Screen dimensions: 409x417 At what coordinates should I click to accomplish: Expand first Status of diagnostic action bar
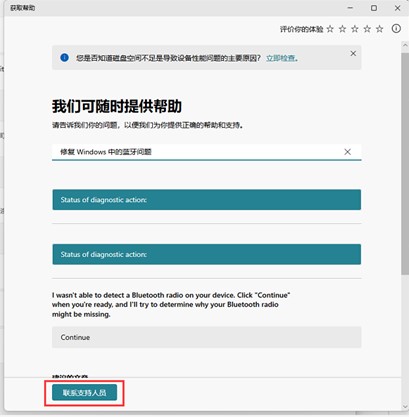click(x=206, y=200)
